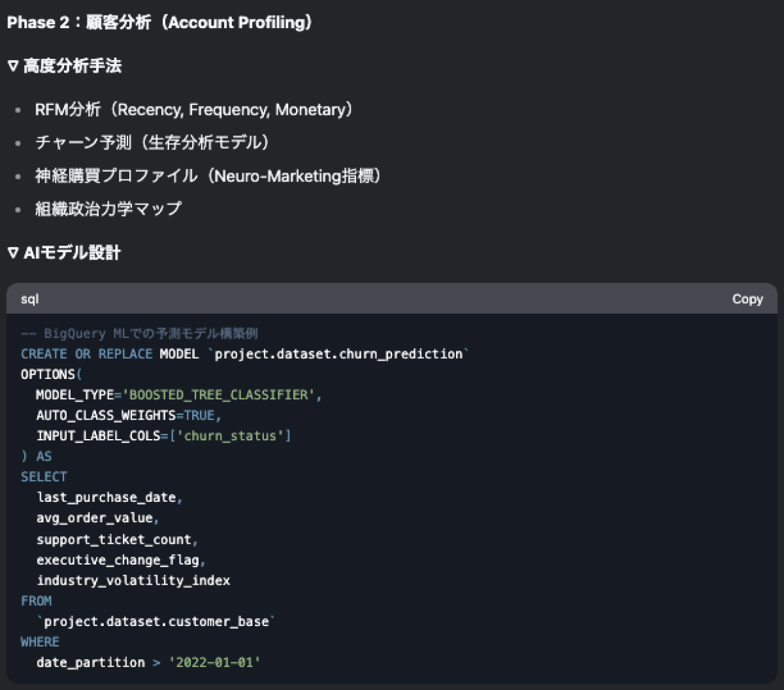Click the 組織政治力学マップ bullet item
The image size is (784, 690).
[x=108, y=209]
